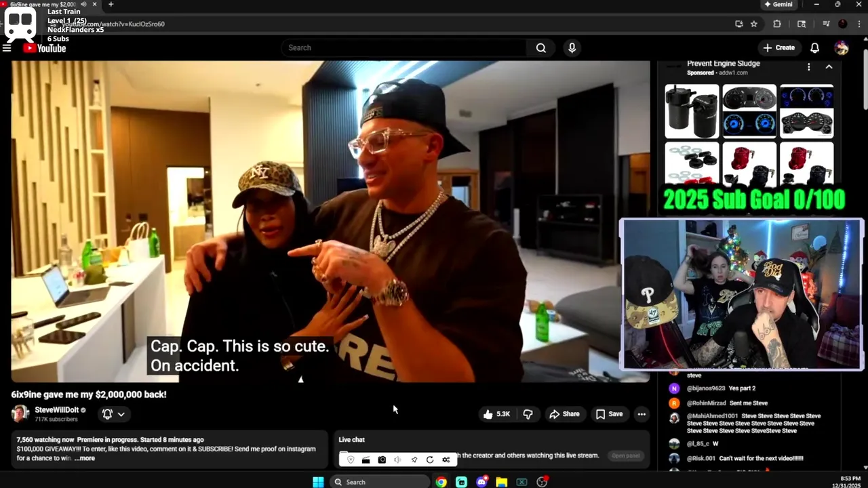Click the Share button
Image resolution: width=868 pixels, height=488 pixels.
[564, 414]
